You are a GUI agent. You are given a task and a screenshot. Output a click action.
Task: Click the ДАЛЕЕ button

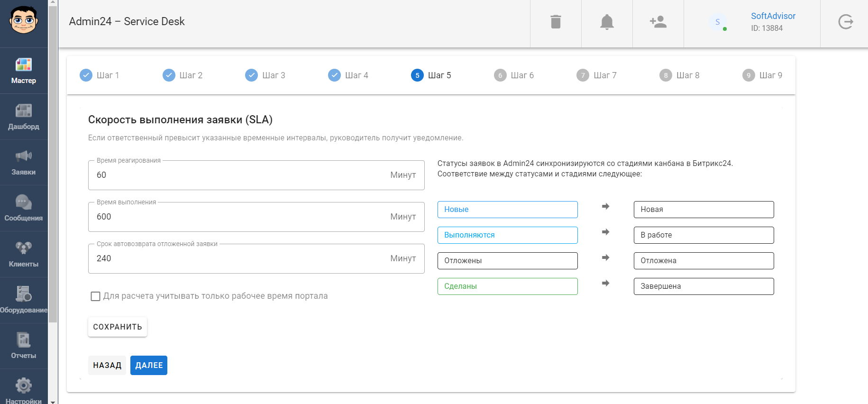click(x=149, y=365)
